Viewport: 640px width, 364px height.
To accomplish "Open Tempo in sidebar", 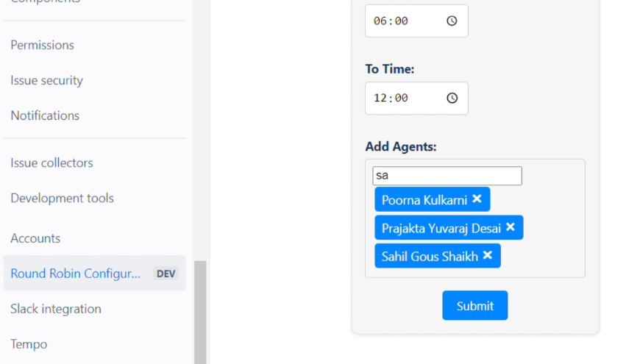I will (29, 344).
